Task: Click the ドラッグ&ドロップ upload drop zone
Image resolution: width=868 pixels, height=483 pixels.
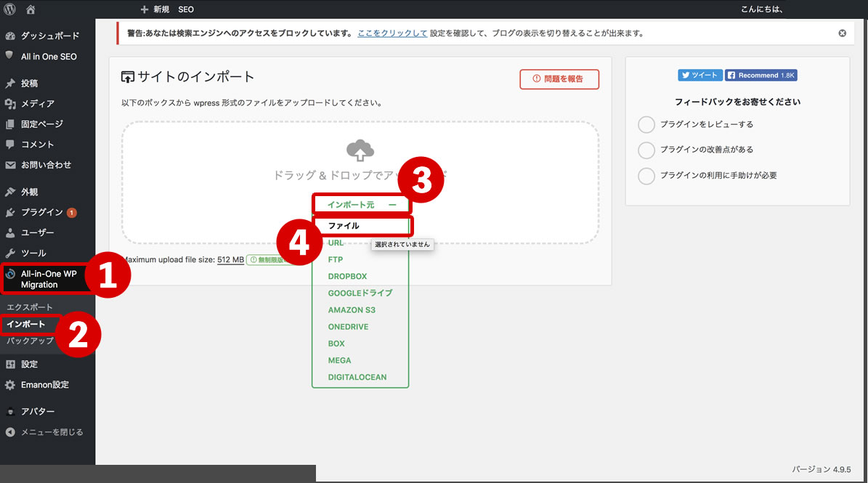Action: (x=360, y=182)
